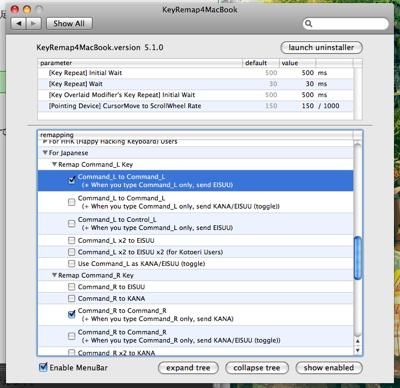
Task: Go forward with the right arrow button
Action: 34,24
